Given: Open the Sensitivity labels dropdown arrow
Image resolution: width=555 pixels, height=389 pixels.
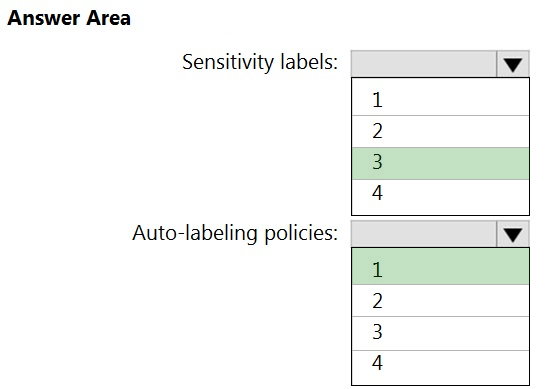Looking at the screenshot, I should coord(513,64).
